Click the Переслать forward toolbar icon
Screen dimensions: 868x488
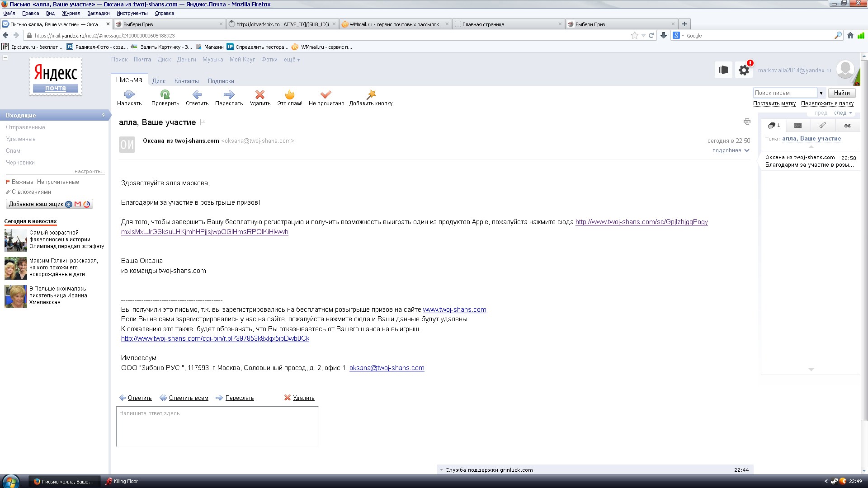point(229,94)
